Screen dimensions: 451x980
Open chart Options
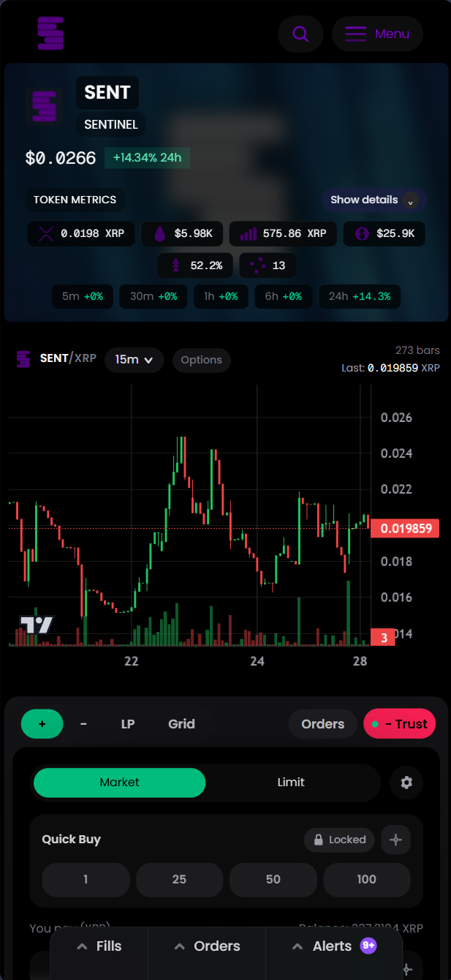[201, 360]
